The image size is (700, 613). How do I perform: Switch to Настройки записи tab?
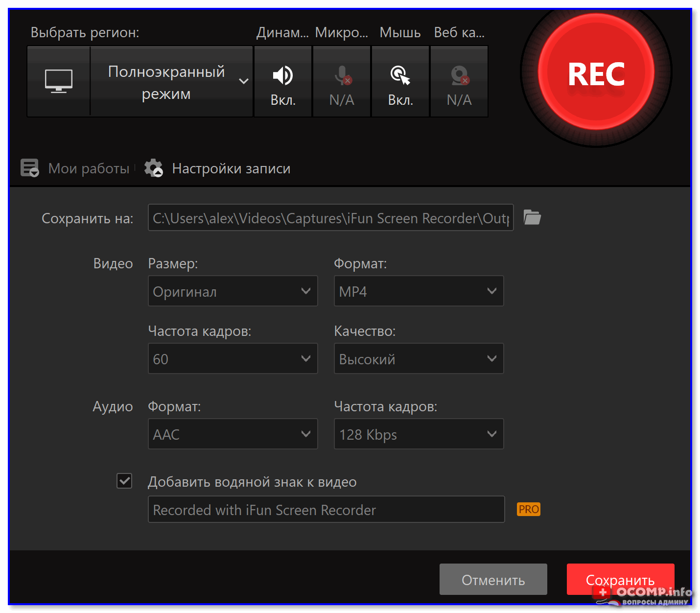(231, 168)
